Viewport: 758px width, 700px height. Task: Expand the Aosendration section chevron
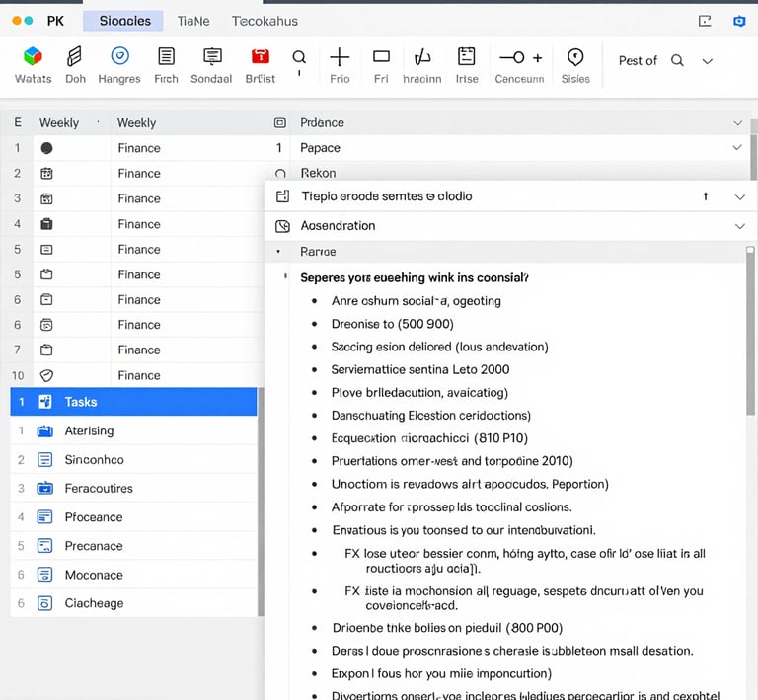pyautogui.click(x=739, y=226)
